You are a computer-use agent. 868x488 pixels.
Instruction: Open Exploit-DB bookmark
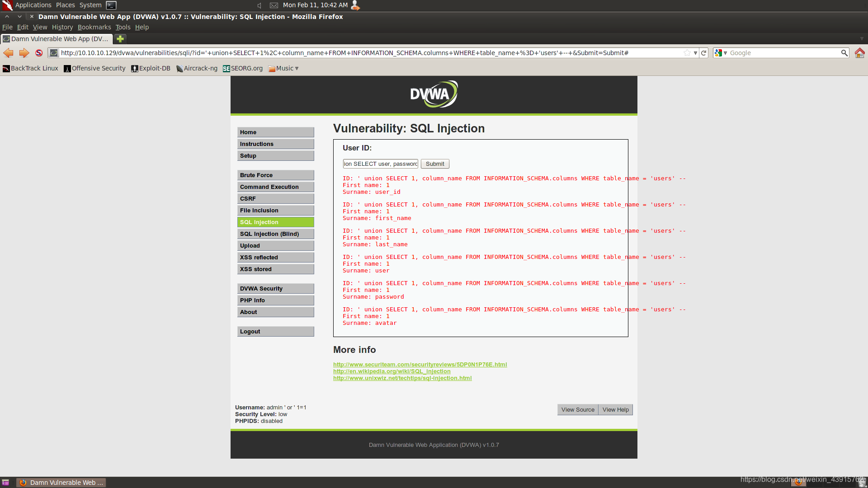pyautogui.click(x=151, y=68)
